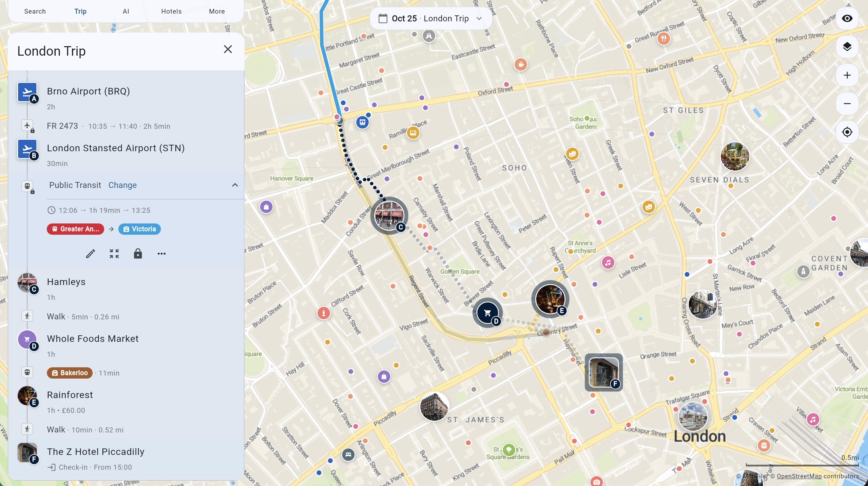Image resolution: width=868 pixels, height=486 pixels.
Task: Open the AI tab
Action: click(126, 11)
